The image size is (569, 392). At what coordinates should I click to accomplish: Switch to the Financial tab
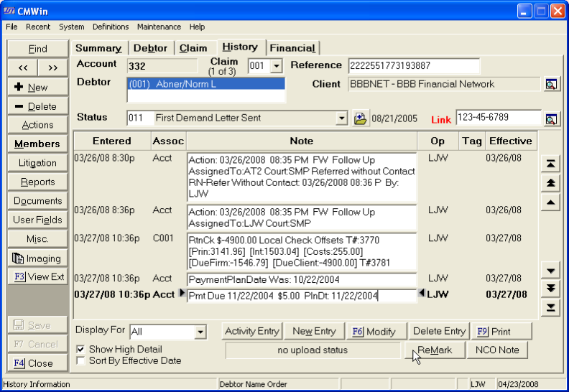[x=292, y=48]
